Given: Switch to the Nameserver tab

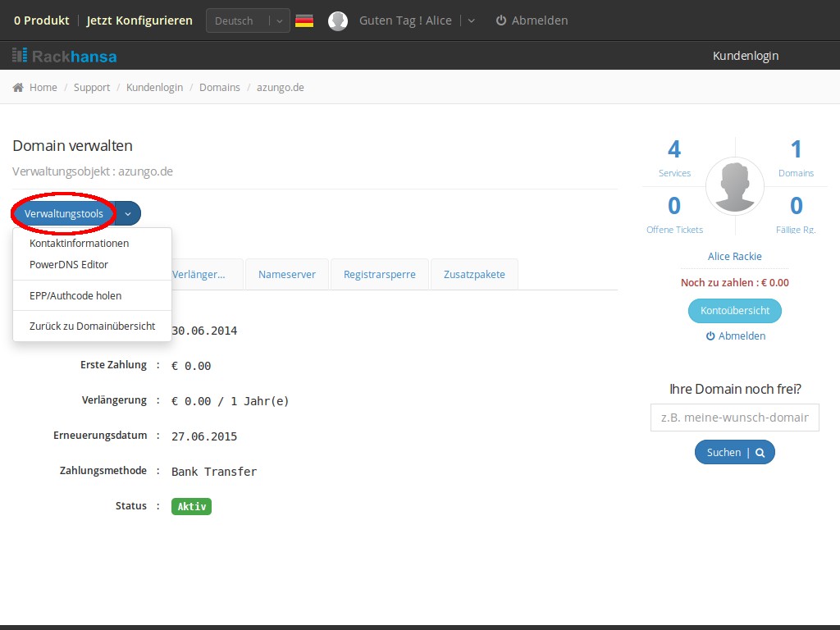Looking at the screenshot, I should [x=286, y=274].
